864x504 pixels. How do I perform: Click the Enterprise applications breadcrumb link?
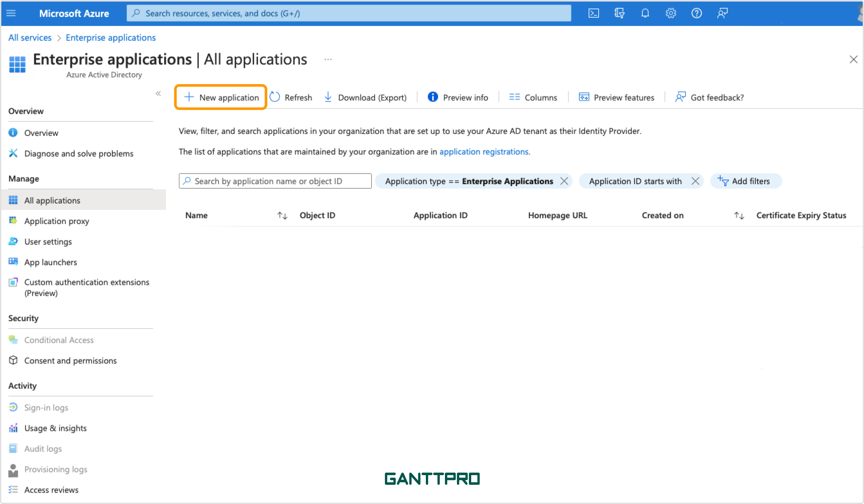(110, 38)
